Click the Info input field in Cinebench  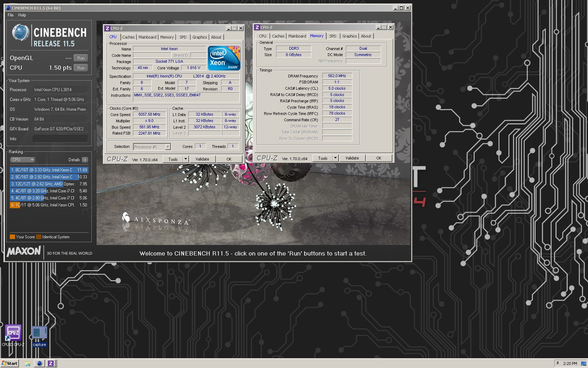pos(60,139)
